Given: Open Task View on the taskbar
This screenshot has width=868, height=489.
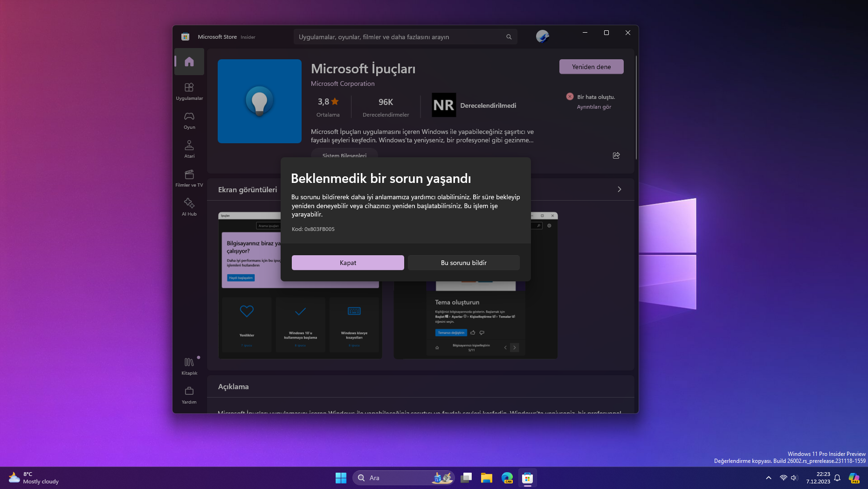Looking at the screenshot, I should [x=466, y=478].
